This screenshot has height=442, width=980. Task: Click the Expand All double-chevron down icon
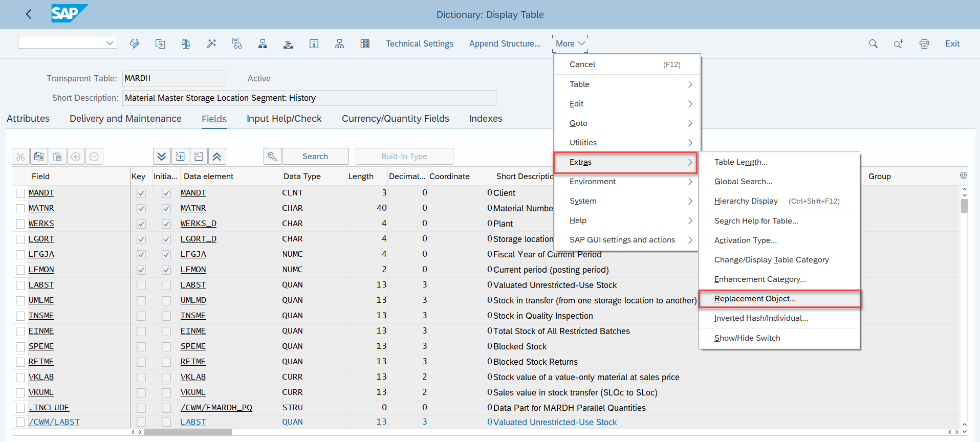(162, 157)
